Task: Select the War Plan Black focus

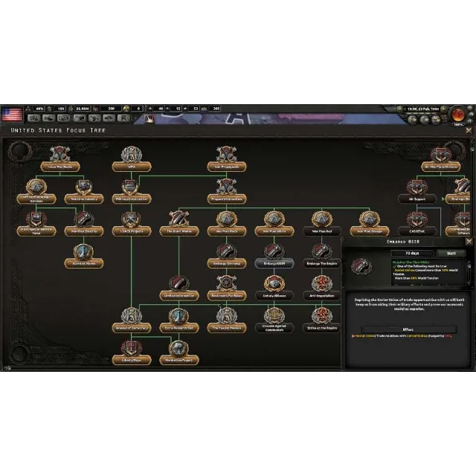Action: 226,225
